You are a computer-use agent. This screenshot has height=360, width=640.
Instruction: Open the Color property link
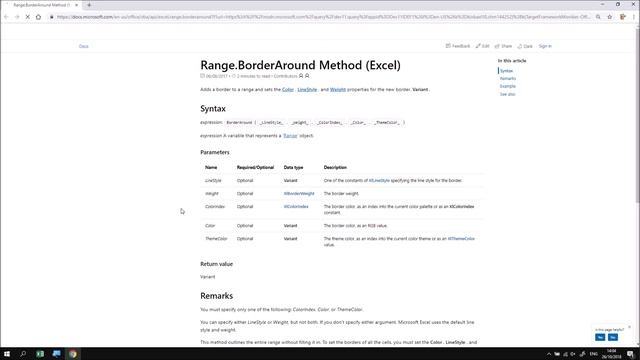tap(288, 89)
